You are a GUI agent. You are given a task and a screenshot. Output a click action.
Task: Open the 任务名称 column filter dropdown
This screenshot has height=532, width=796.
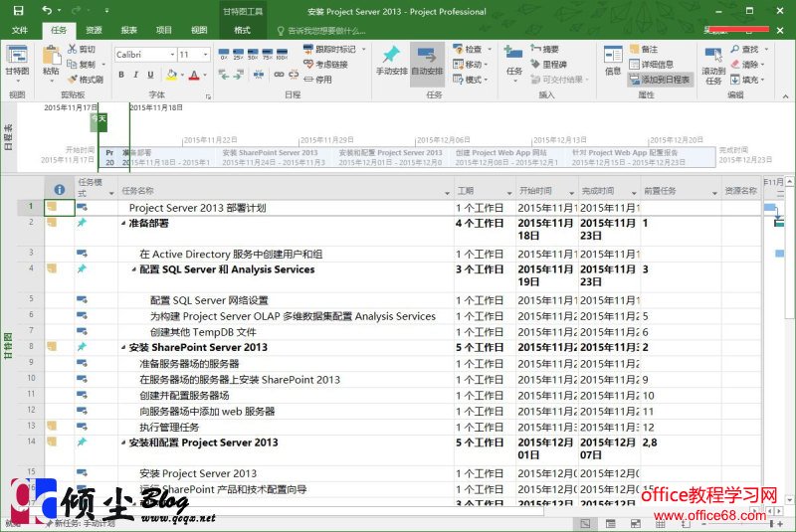tap(447, 193)
